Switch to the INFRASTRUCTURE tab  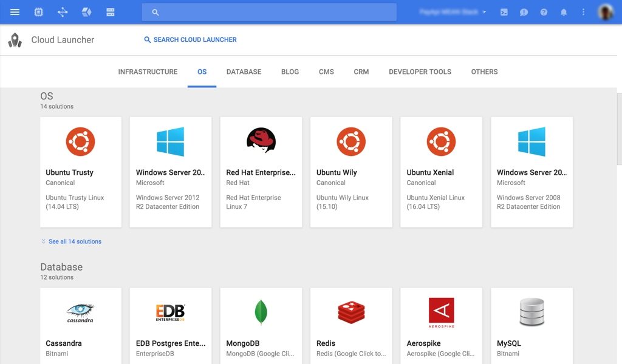pos(148,72)
